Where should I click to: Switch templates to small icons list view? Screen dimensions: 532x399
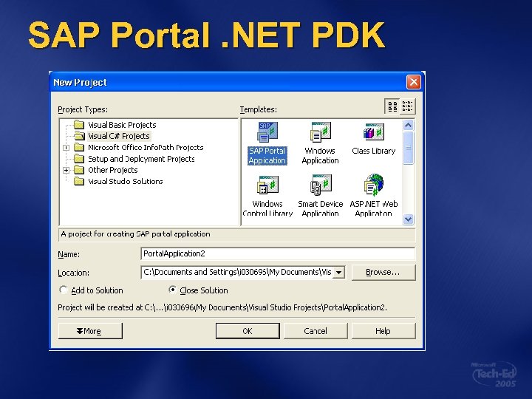407,106
